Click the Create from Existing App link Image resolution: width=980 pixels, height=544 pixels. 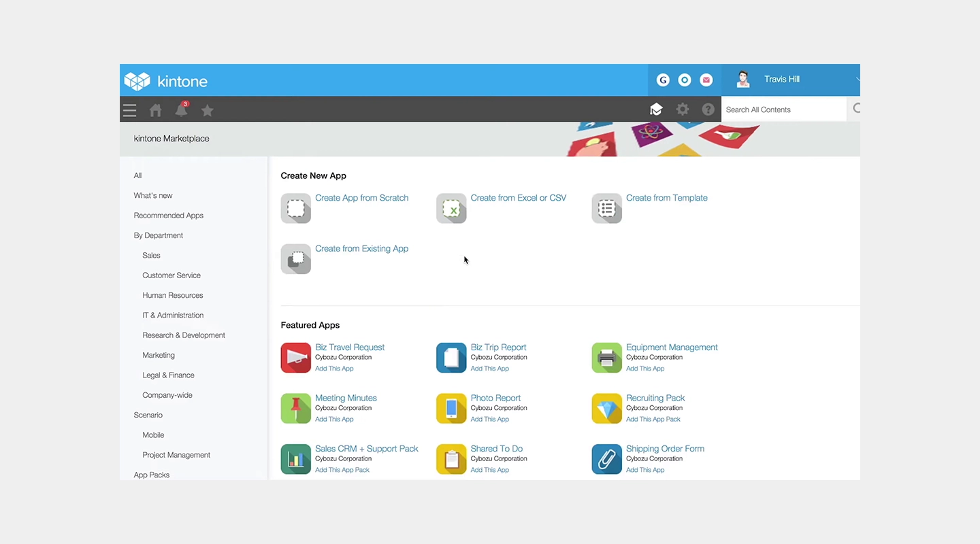click(362, 249)
